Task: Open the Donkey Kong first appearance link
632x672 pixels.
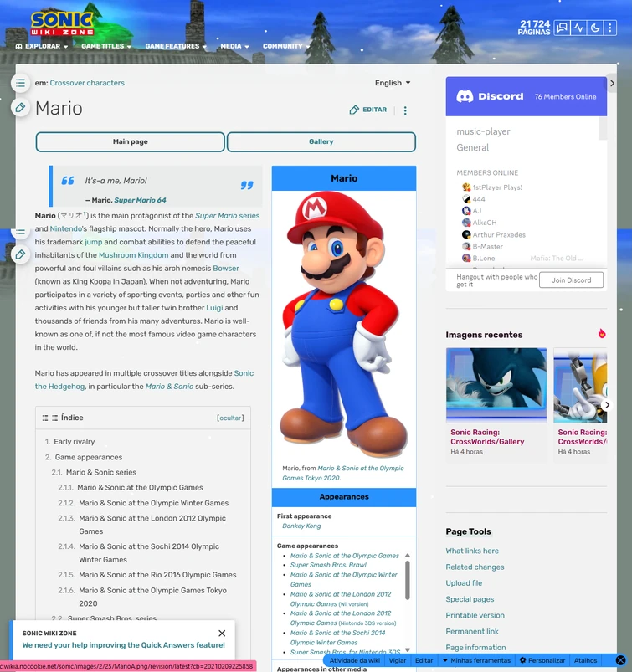Action: (301, 526)
